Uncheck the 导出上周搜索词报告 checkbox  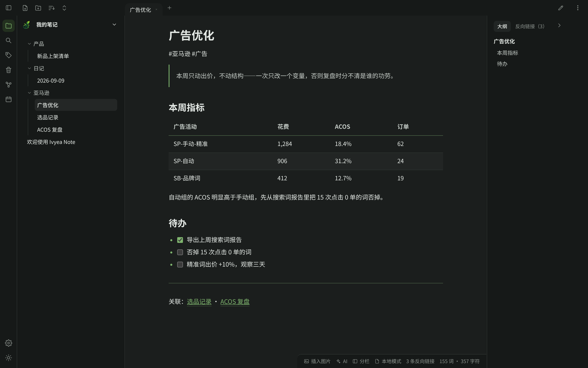point(180,240)
